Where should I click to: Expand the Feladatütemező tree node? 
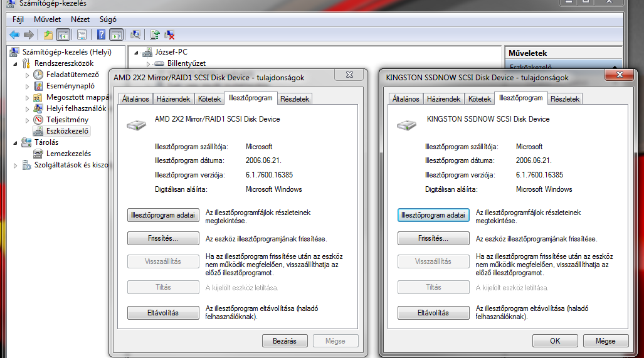[x=27, y=75]
